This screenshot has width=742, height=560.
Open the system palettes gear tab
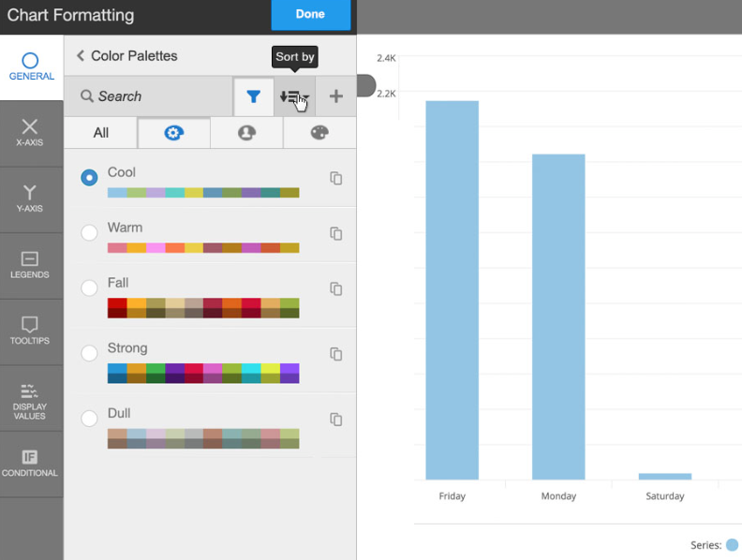click(x=173, y=133)
